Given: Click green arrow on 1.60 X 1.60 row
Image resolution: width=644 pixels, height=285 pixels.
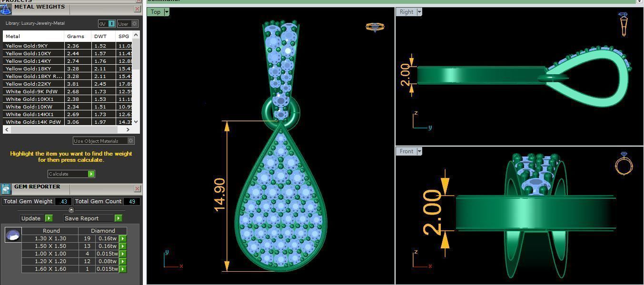Looking at the screenshot, I should 123,269.
